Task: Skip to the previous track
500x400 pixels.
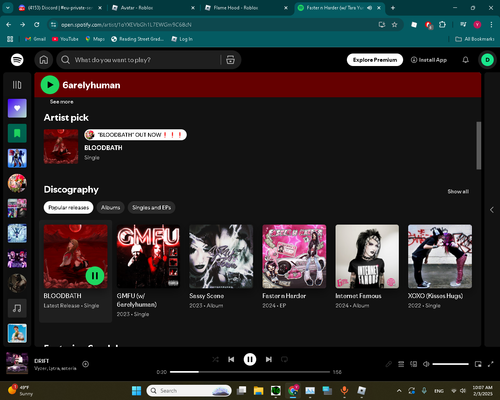Action: click(x=231, y=359)
